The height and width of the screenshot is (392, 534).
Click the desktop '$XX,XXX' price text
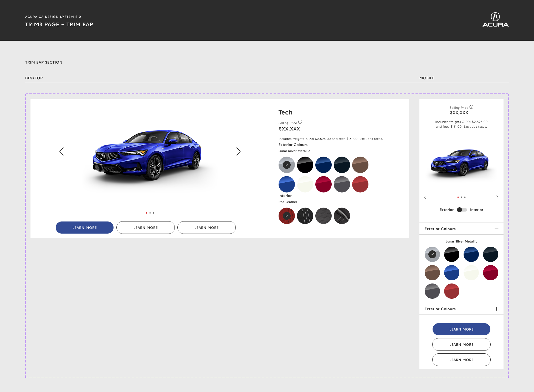point(289,129)
